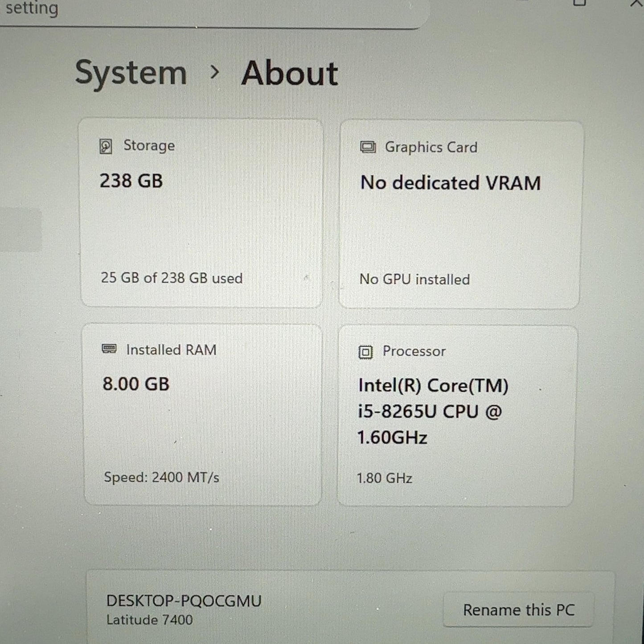Open the Storage card showing 238 GB
Image resolution: width=644 pixels, height=644 pixels.
201,213
